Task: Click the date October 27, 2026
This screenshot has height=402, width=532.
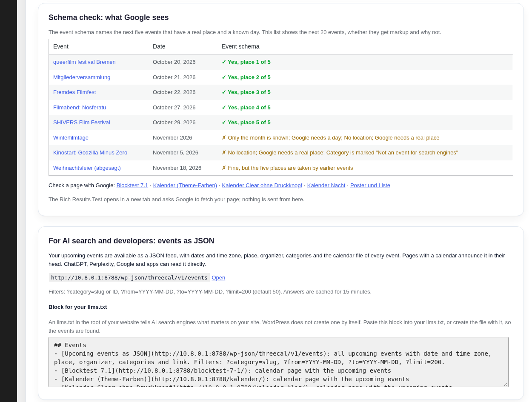Action: [174, 108]
